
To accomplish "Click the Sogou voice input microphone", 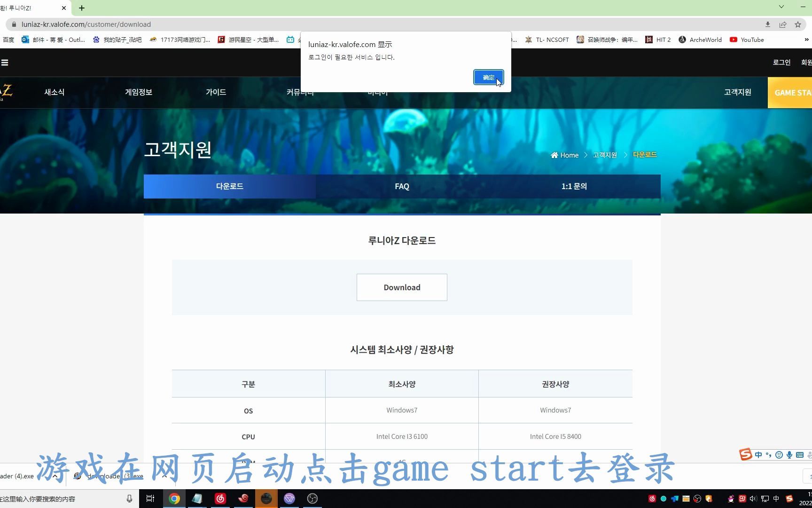I will point(789,455).
